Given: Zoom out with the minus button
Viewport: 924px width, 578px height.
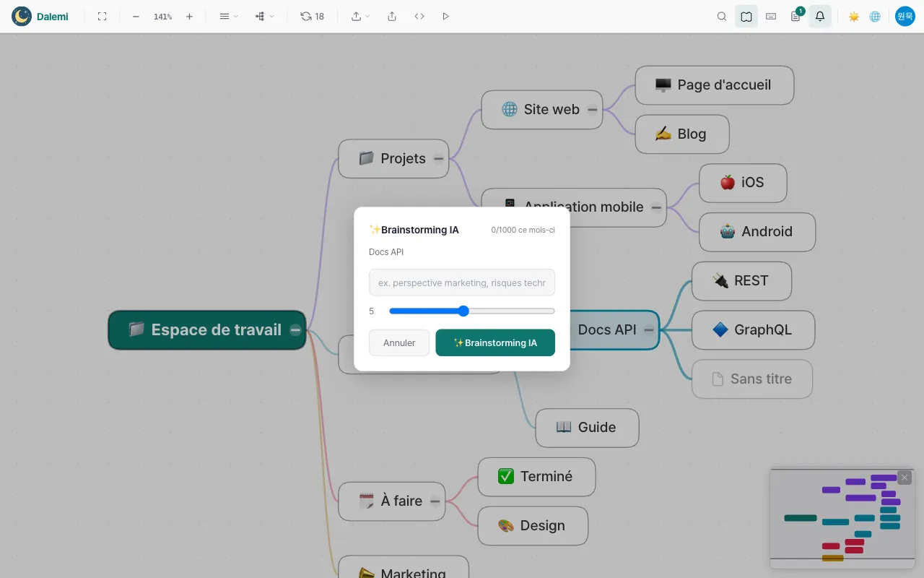Looking at the screenshot, I should 136,16.
